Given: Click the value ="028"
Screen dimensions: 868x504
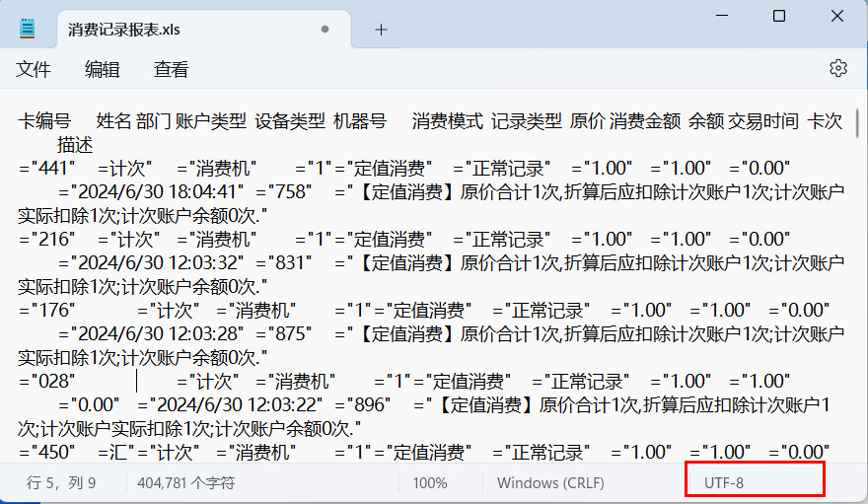Looking at the screenshot, I should pyautogui.click(x=46, y=381).
